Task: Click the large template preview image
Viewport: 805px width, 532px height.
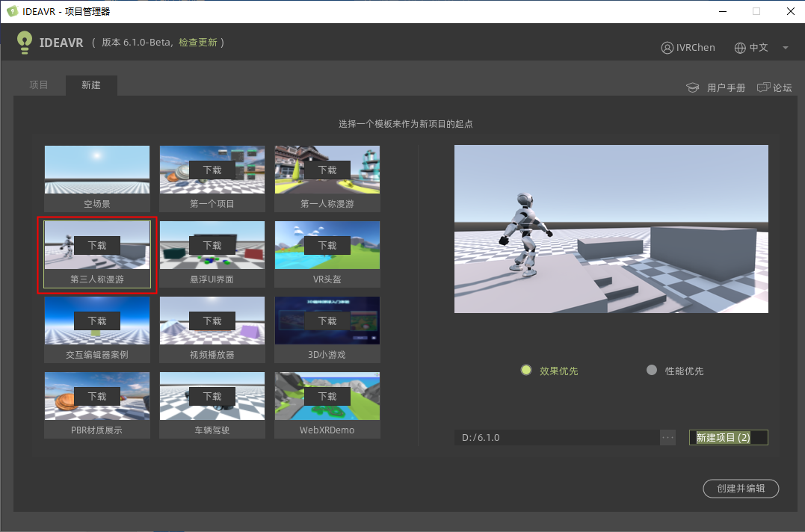Action: pos(611,229)
